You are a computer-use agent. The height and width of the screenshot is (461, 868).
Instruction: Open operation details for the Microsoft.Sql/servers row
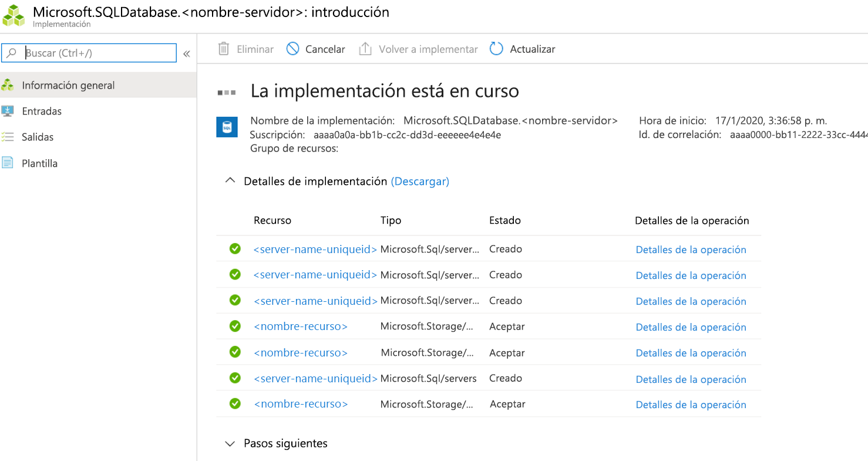tap(691, 379)
